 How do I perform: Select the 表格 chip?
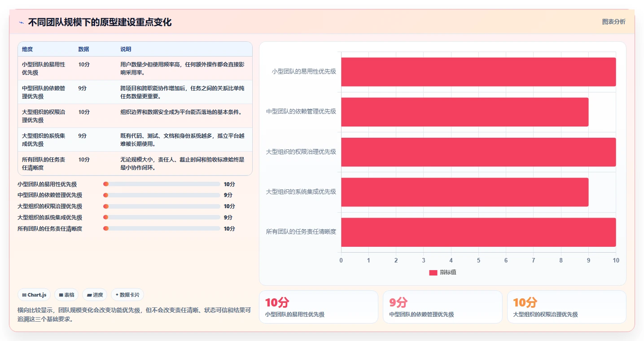66,295
